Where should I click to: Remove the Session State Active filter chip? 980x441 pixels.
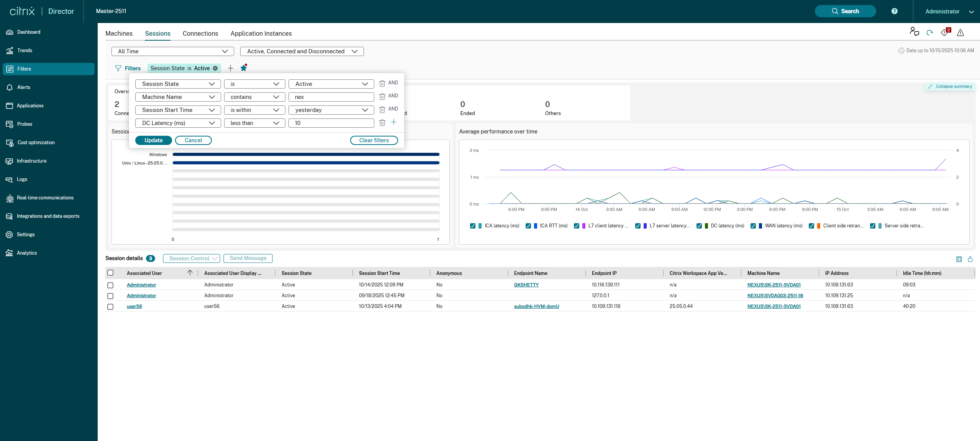tap(215, 68)
